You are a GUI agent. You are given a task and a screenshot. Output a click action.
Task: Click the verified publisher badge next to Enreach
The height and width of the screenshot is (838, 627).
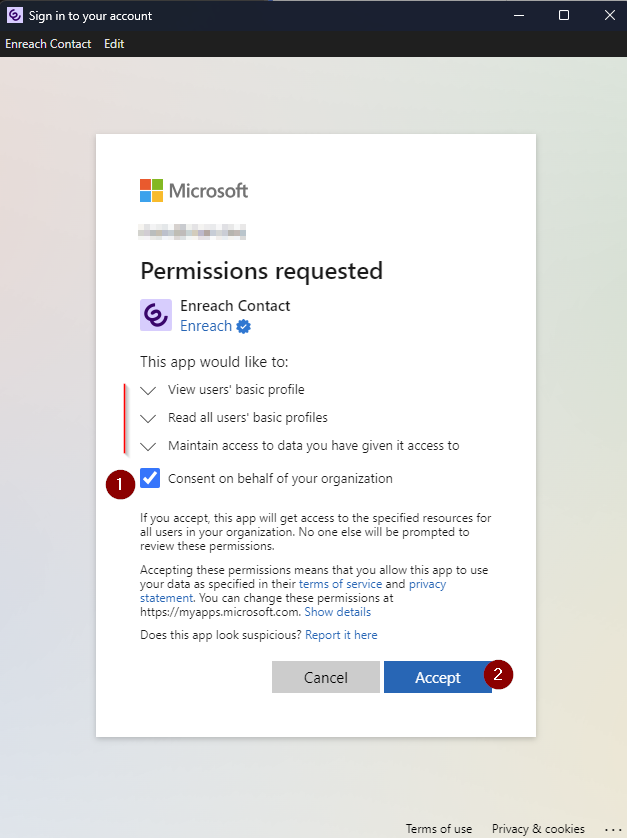[x=244, y=326]
